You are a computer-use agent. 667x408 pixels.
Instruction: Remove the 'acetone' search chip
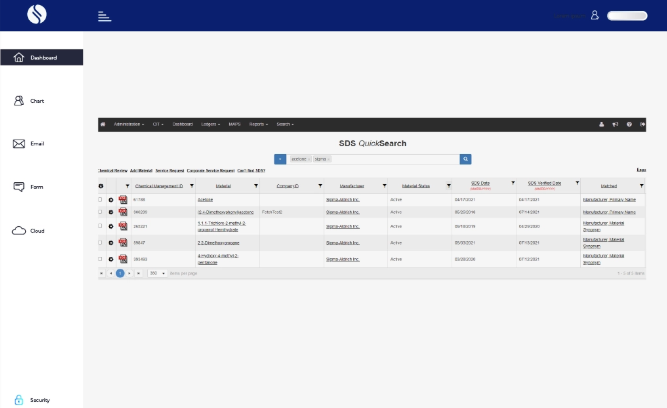tap(309, 159)
